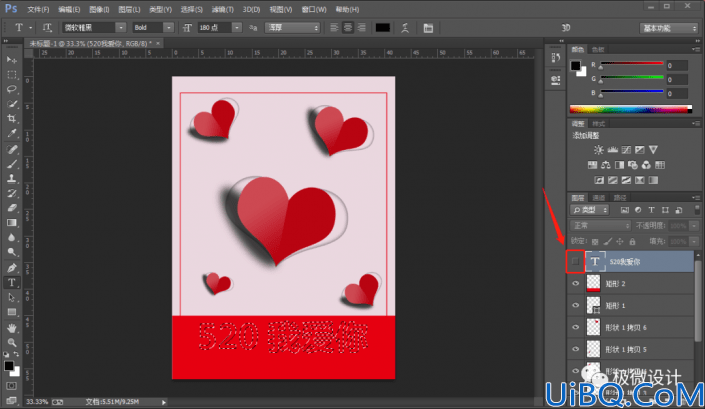Click the 3D button in options bar
This screenshot has height=409, width=705.
pos(566,28)
